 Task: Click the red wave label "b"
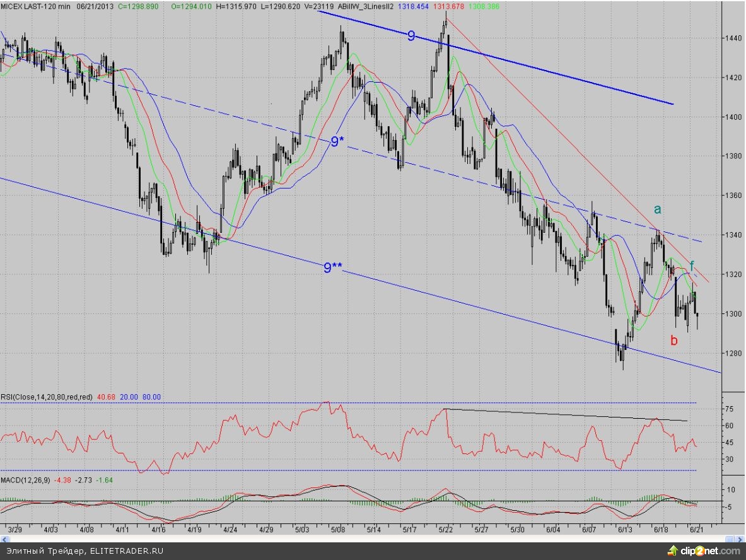[674, 341]
